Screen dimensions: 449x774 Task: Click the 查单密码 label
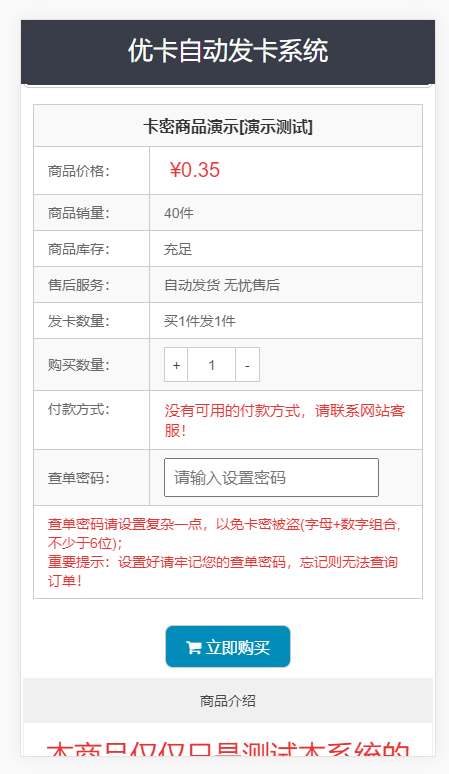click(78, 478)
